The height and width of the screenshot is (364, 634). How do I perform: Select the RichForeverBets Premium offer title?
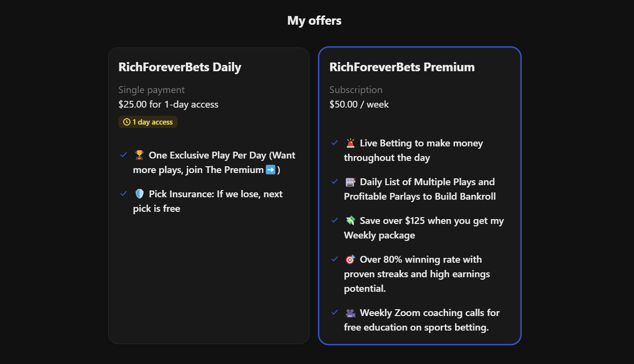(x=402, y=67)
